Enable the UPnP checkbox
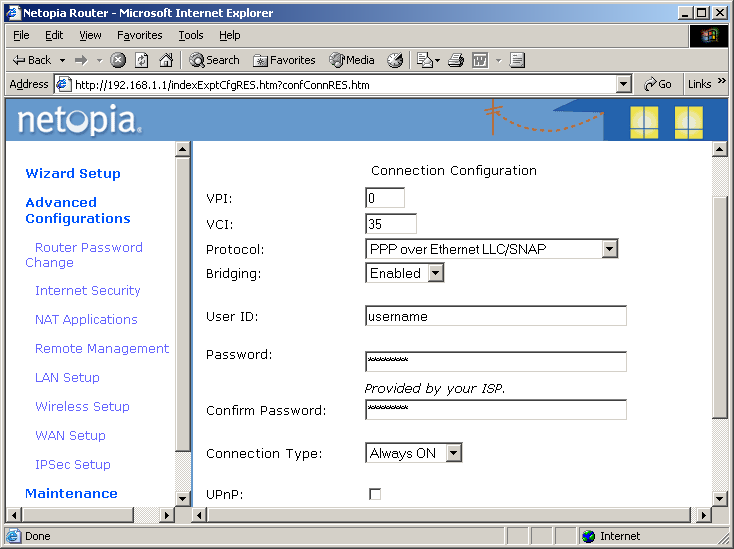 click(x=375, y=494)
